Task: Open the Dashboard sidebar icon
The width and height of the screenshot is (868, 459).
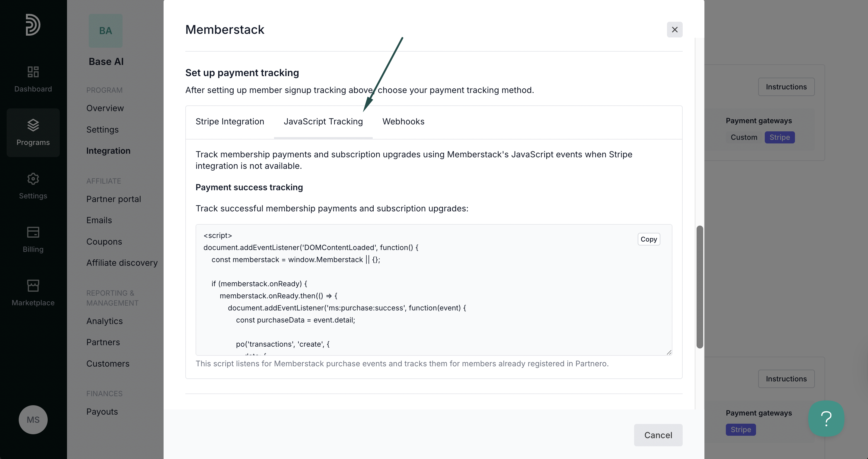Action: 33,72
